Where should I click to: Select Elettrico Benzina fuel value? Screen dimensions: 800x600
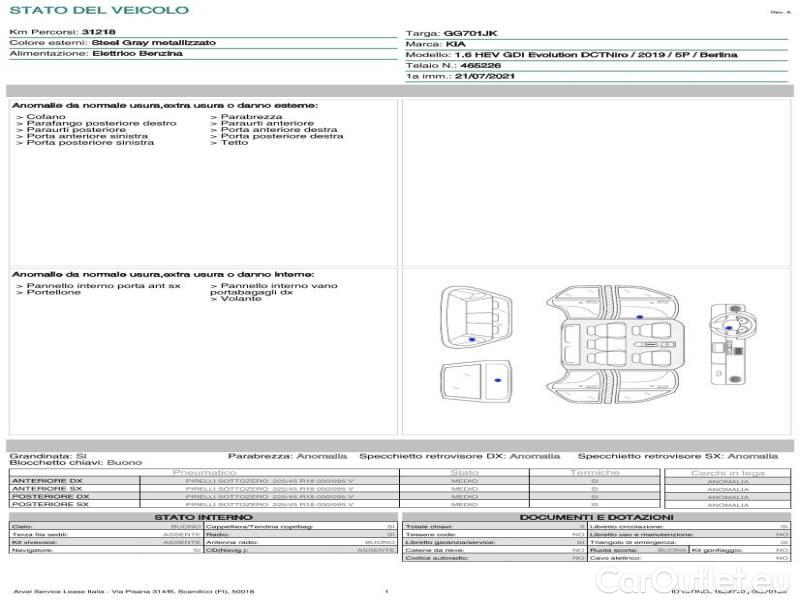pos(137,53)
